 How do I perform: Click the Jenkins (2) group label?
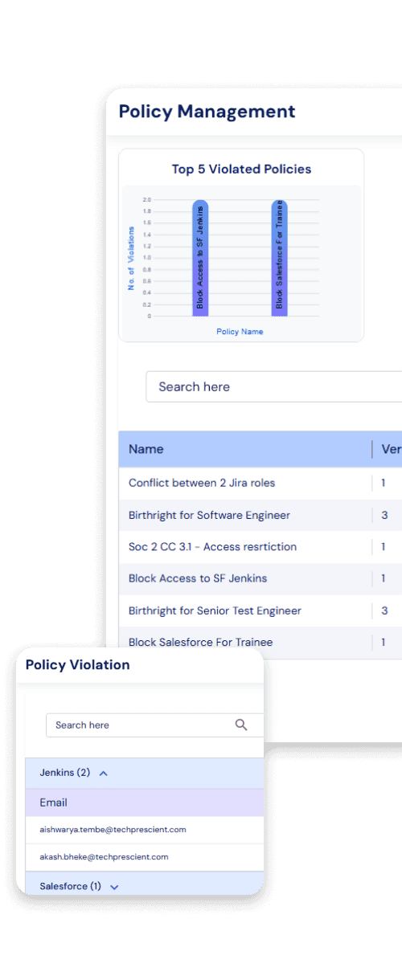[64, 773]
